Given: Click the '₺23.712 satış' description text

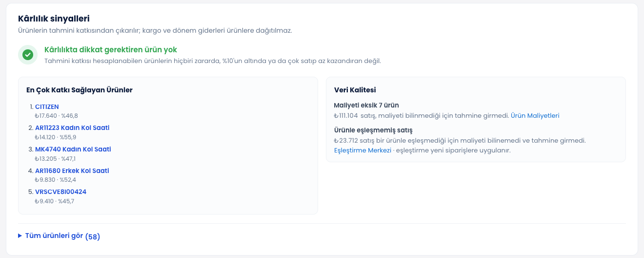Looking at the screenshot, I should pyautogui.click(x=460, y=141).
